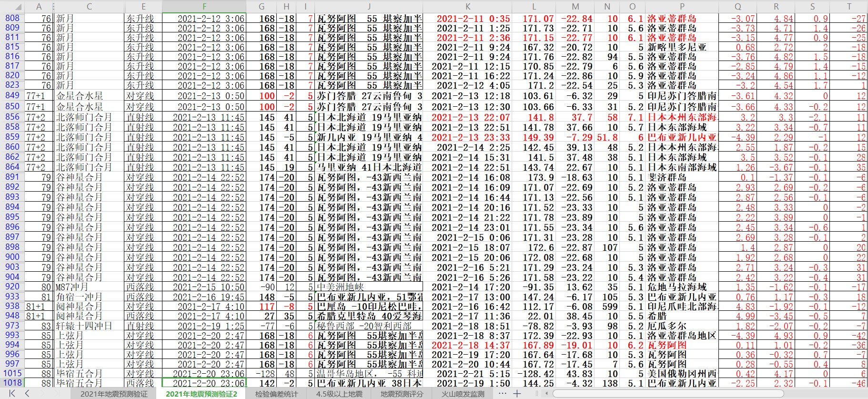Select the active 2021年地震预测验证2 tab
Viewport: 868px width, 399px height.
click(201, 394)
